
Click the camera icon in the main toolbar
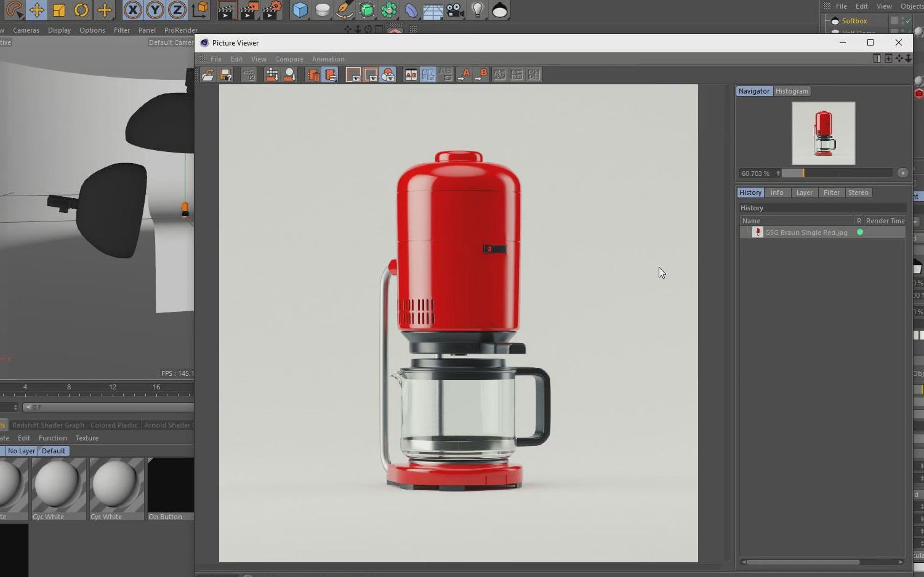point(454,10)
